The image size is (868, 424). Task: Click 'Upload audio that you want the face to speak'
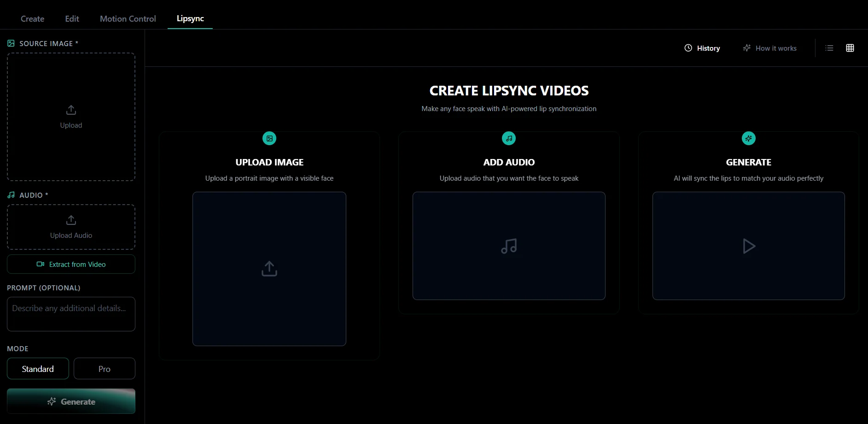[509, 178]
